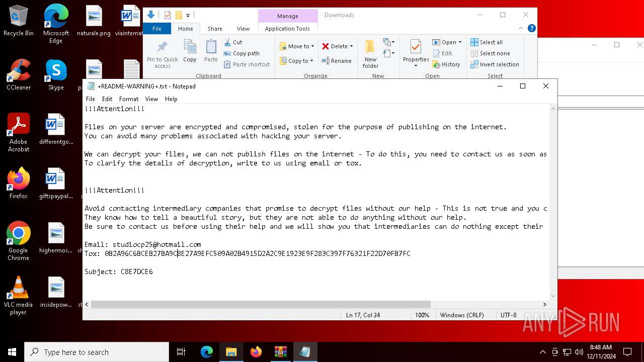
Task: Open Skype desktop shortcut
Action: point(56,75)
